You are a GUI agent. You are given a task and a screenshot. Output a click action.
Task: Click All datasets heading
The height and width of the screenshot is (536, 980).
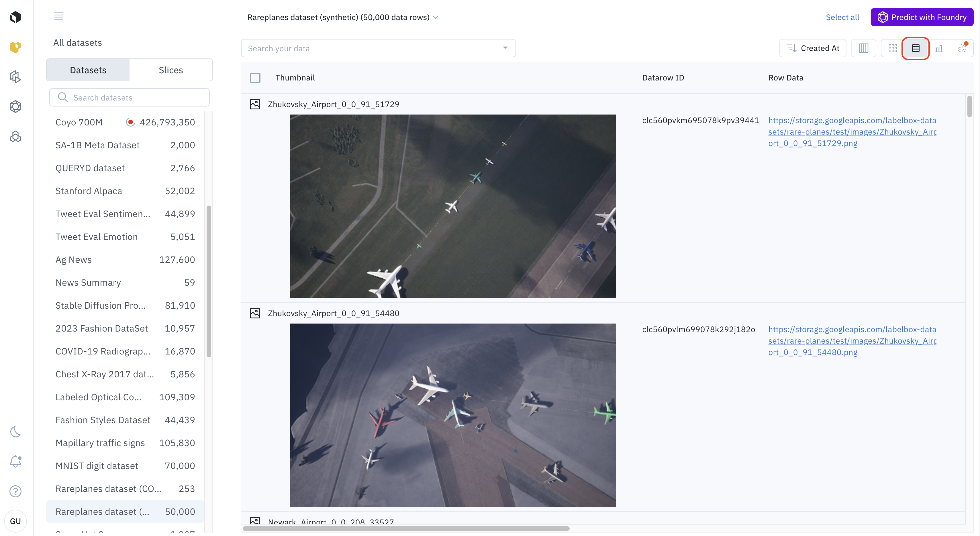tap(78, 43)
